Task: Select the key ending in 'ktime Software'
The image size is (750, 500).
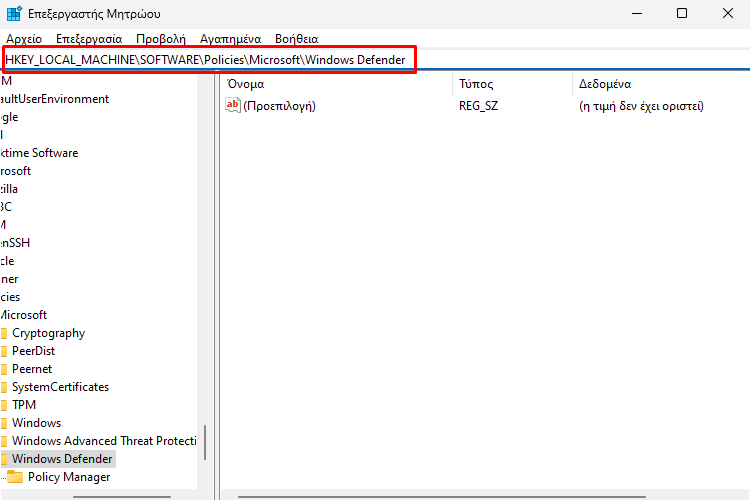Action: [x=39, y=153]
